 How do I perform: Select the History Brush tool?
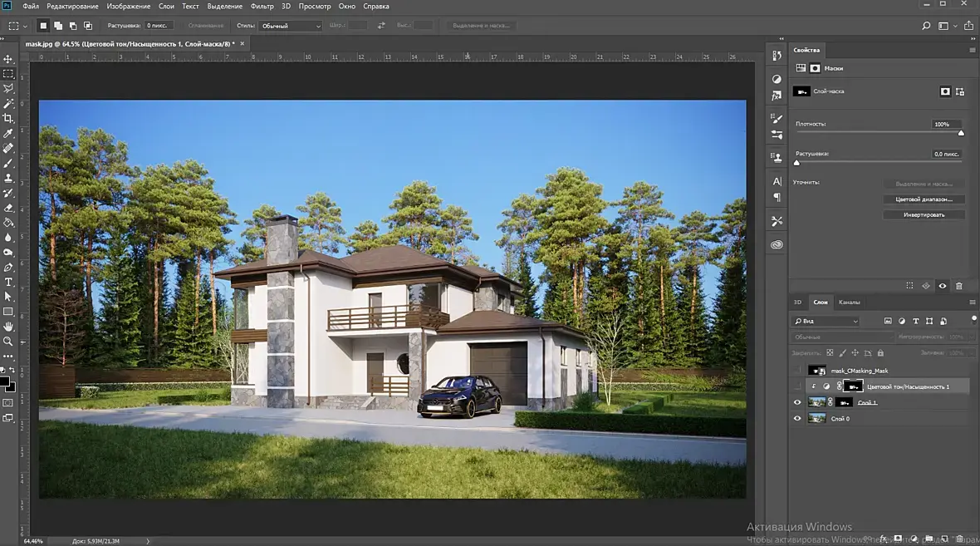click(8, 193)
